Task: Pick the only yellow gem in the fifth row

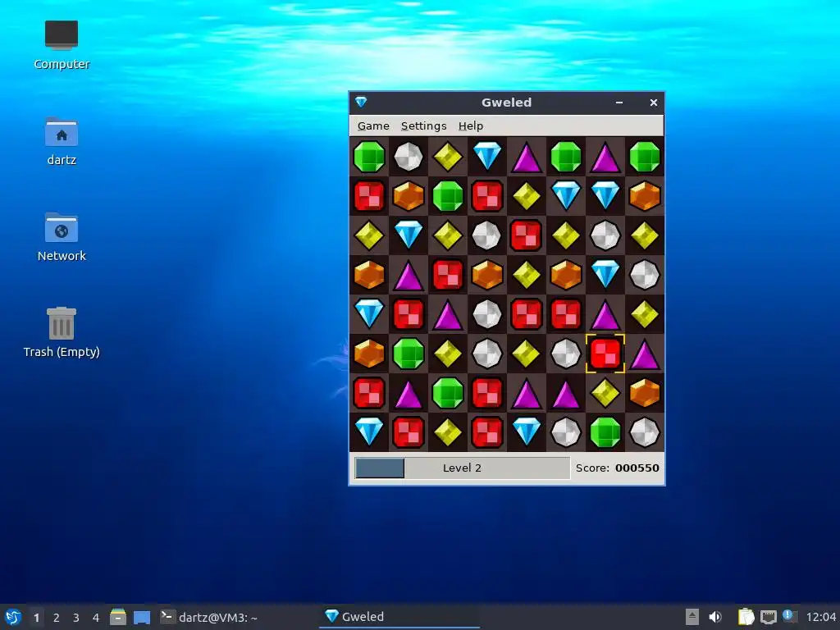Action: pyautogui.click(x=645, y=314)
